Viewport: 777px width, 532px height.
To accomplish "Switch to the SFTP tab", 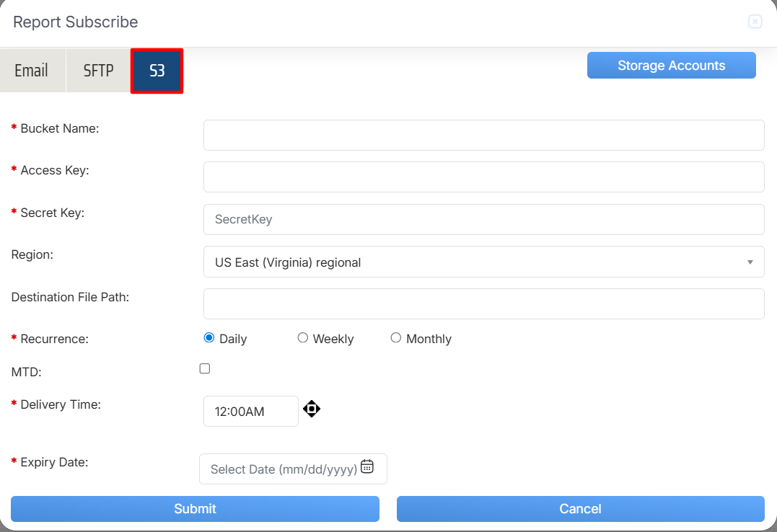I will point(98,71).
